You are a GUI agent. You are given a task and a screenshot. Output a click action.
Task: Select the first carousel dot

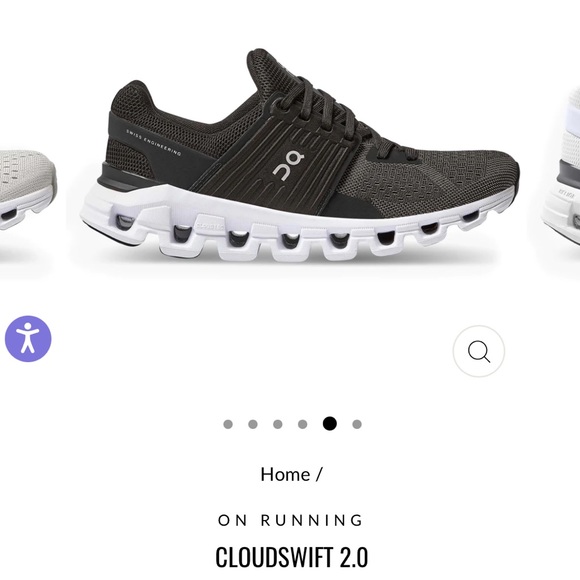coord(228,424)
